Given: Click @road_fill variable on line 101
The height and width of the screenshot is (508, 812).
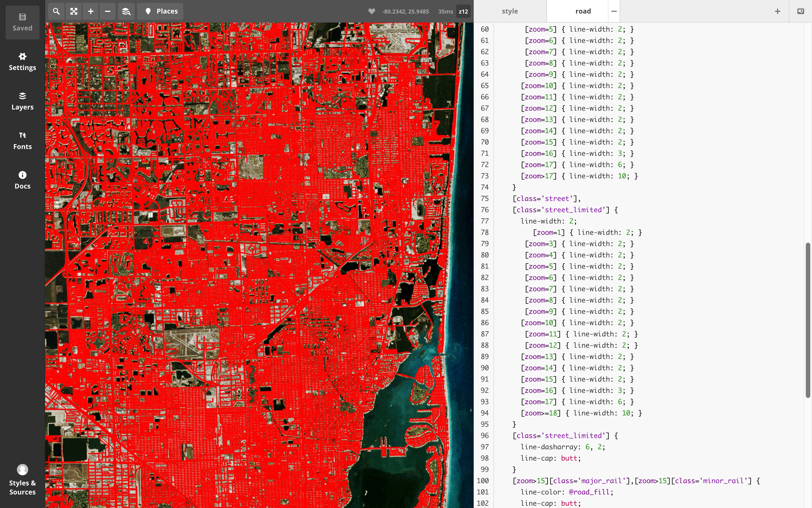Looking at the screenshot, I should click(589, 492).
